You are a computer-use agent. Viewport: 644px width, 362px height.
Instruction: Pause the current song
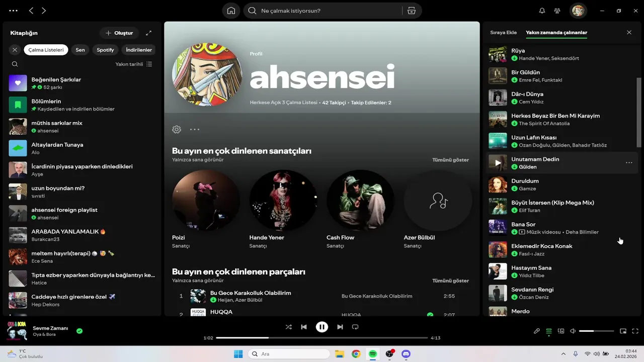click(322, 327)
